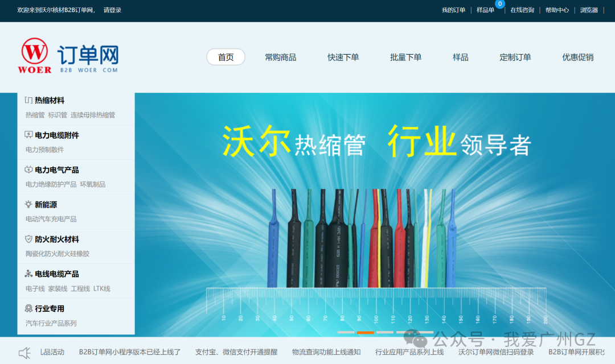Open 帮助中心 link

557,10
